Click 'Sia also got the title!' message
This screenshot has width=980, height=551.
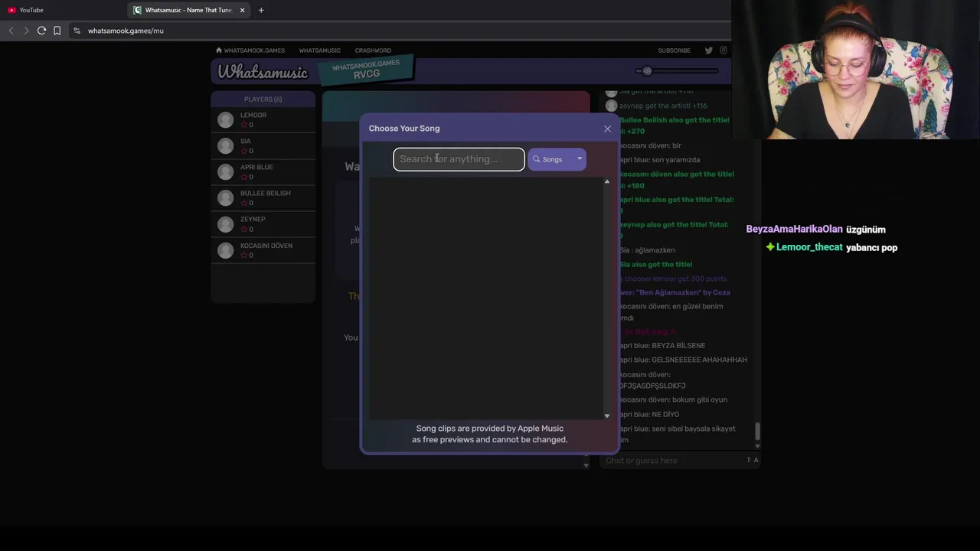655,264
